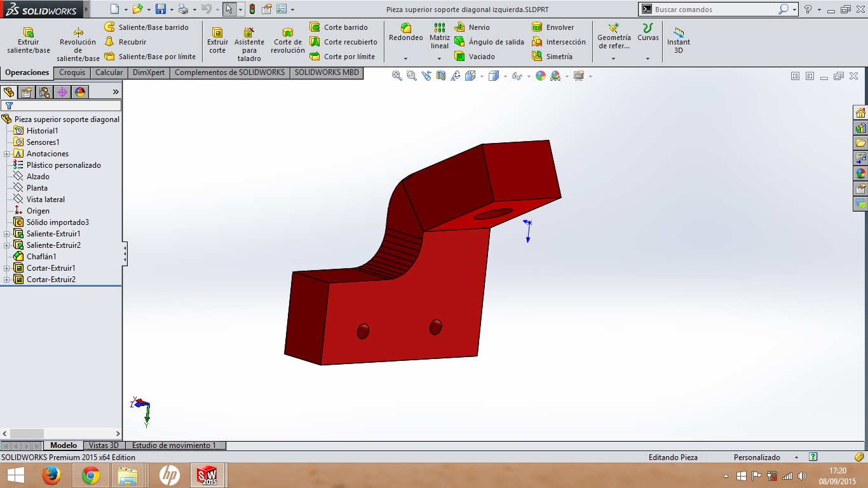868x488 pixels.
Task: Click the Save toolbar icon
Action: coord(161,9)
